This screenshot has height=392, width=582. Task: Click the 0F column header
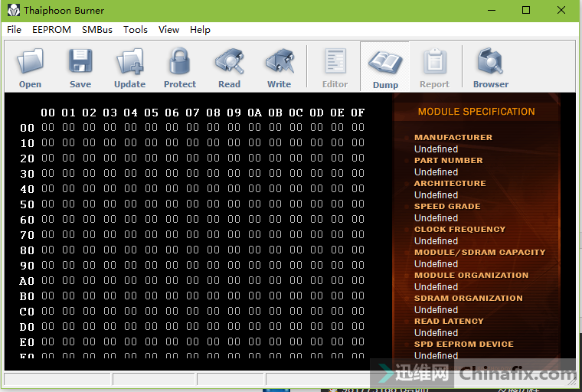358,113
